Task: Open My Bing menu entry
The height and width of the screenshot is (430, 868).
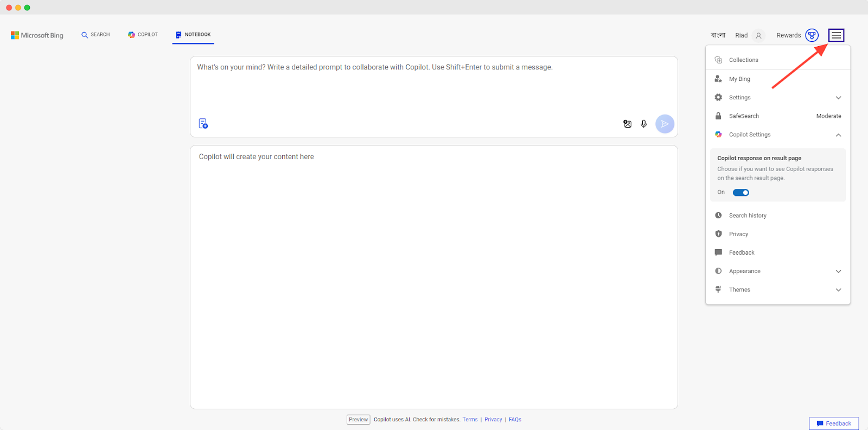Action: 778,79
